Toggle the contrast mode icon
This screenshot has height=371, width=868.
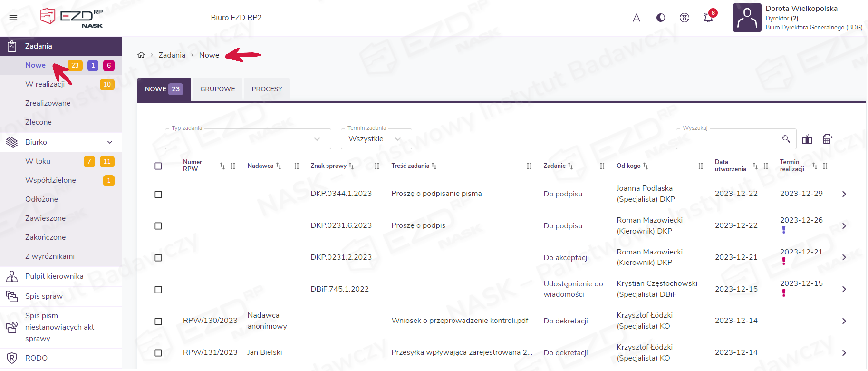[660, 18]
